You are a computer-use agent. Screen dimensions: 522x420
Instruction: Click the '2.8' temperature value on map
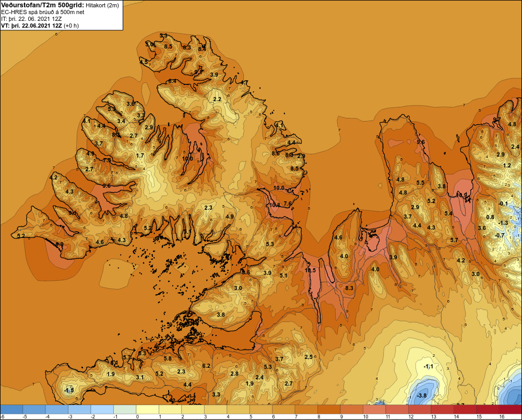coord(234,374)
